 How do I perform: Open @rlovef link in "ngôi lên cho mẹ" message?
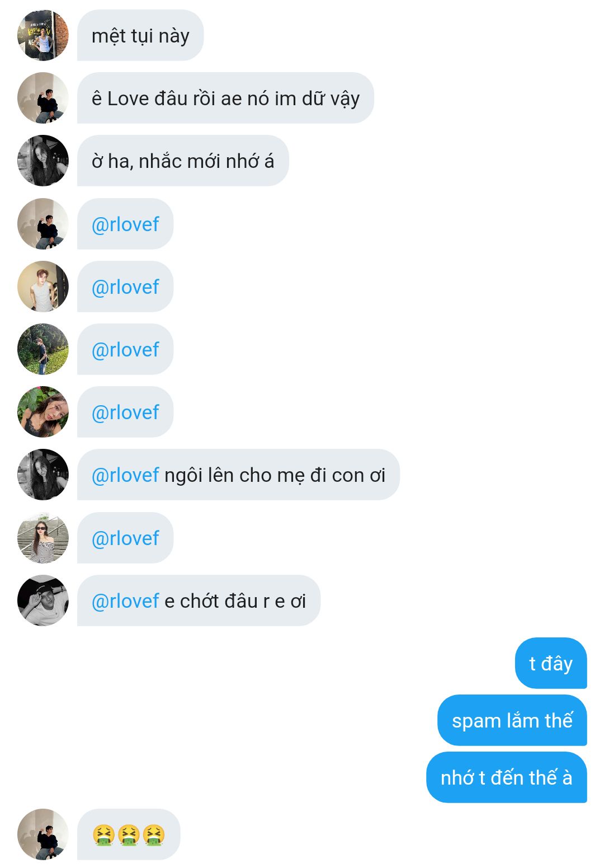125,475
